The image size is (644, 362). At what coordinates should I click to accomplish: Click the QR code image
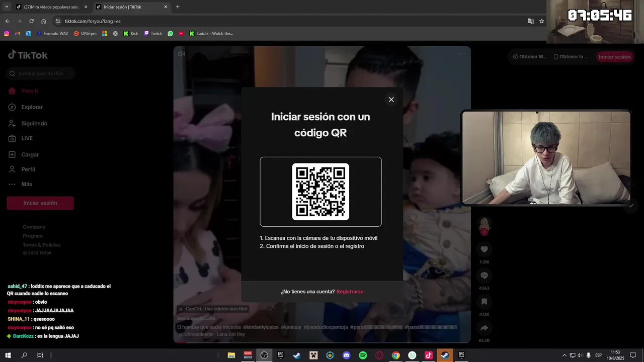point(320,192)
